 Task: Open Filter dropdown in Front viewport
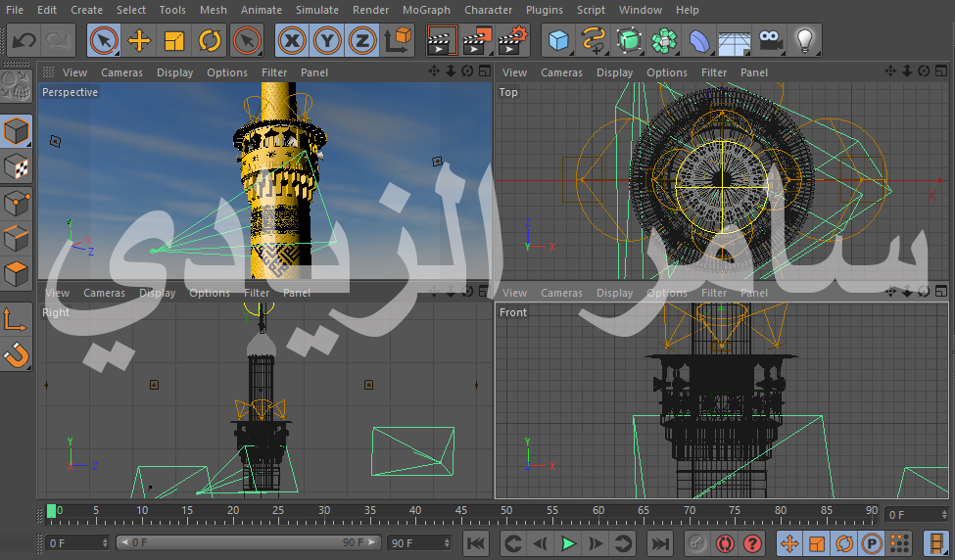click(714, 293)
